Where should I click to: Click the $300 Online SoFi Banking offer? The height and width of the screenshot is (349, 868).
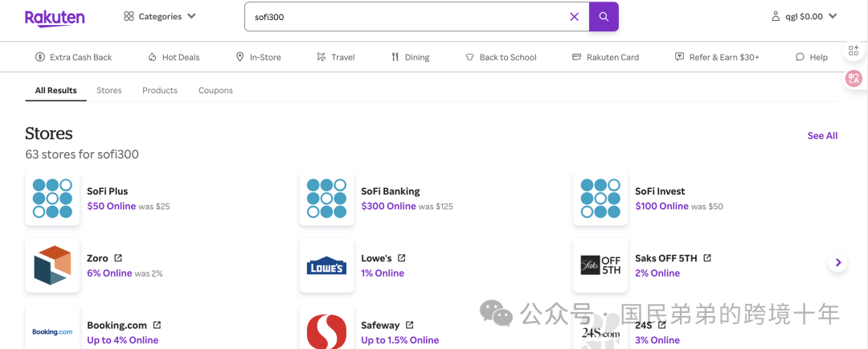(389, 206)
